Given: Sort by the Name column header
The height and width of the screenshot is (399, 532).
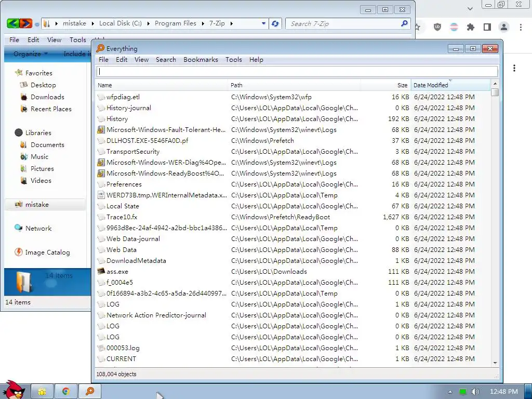Looking at the screenshot, I should tap(162, 85).
